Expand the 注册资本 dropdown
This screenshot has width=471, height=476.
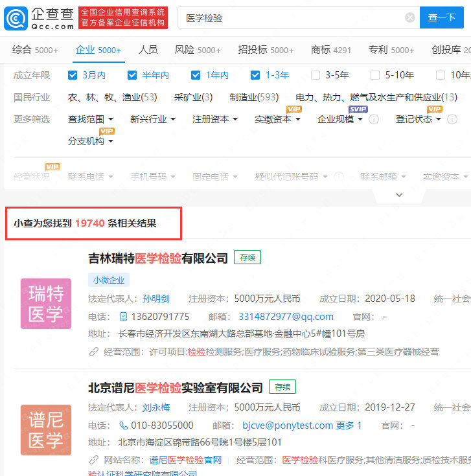tap(215, 119)
